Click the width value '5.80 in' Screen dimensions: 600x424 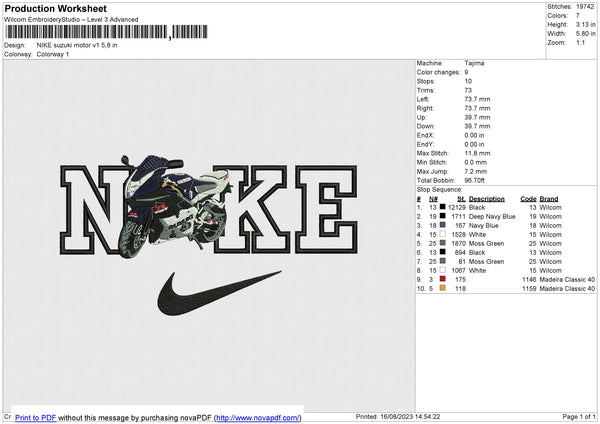[x=585, y=34]
